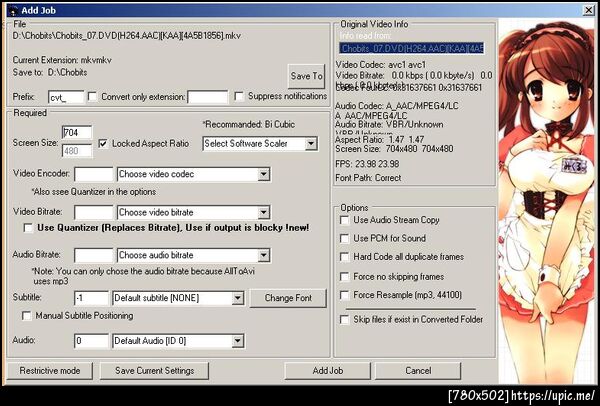Tick Skip files if exist in Converted Folder
This screenshot has width=600, height=406.
344,320
